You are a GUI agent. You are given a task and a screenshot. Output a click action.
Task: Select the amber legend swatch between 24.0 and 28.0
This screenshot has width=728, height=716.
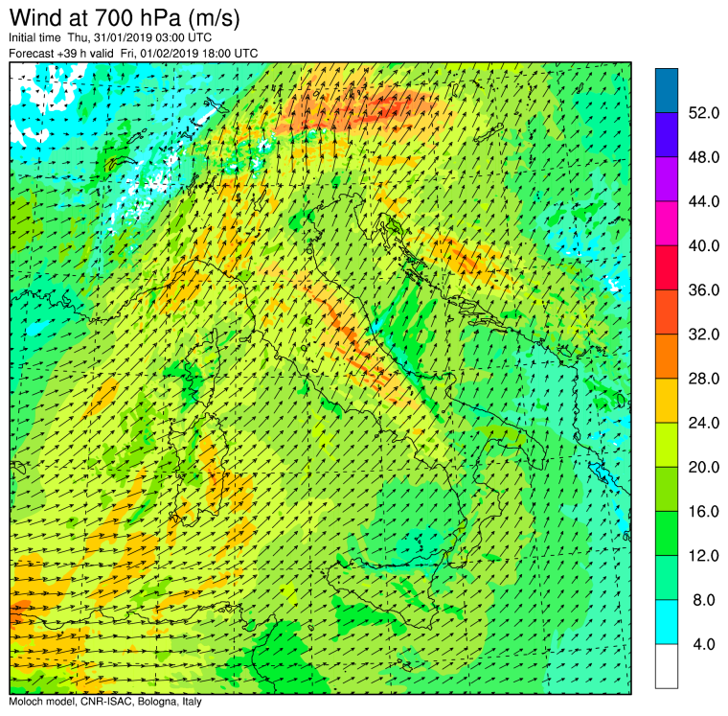click(667, 401)
